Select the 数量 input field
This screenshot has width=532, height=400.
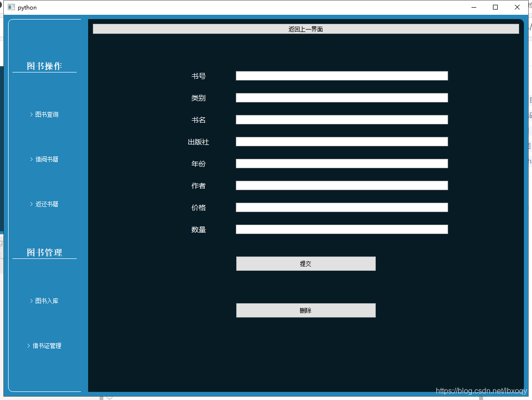tap(341, 229)
